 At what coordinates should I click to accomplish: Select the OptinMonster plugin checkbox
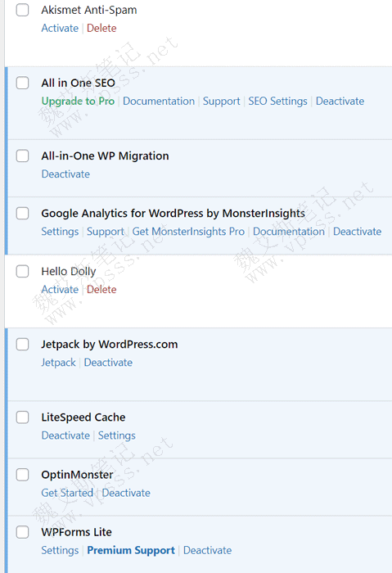[22, 475]
